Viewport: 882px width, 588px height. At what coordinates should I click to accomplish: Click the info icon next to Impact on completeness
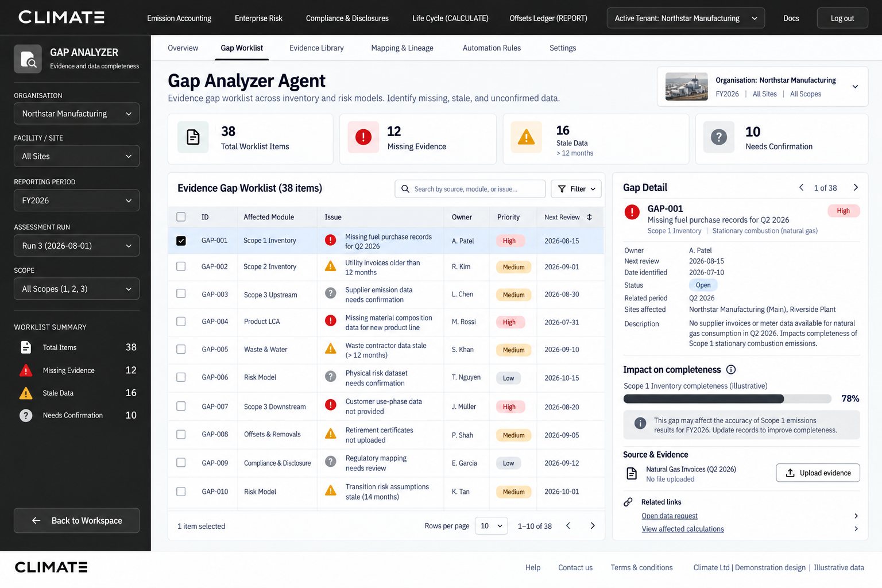pyautogui.click(x=731, y=370)
